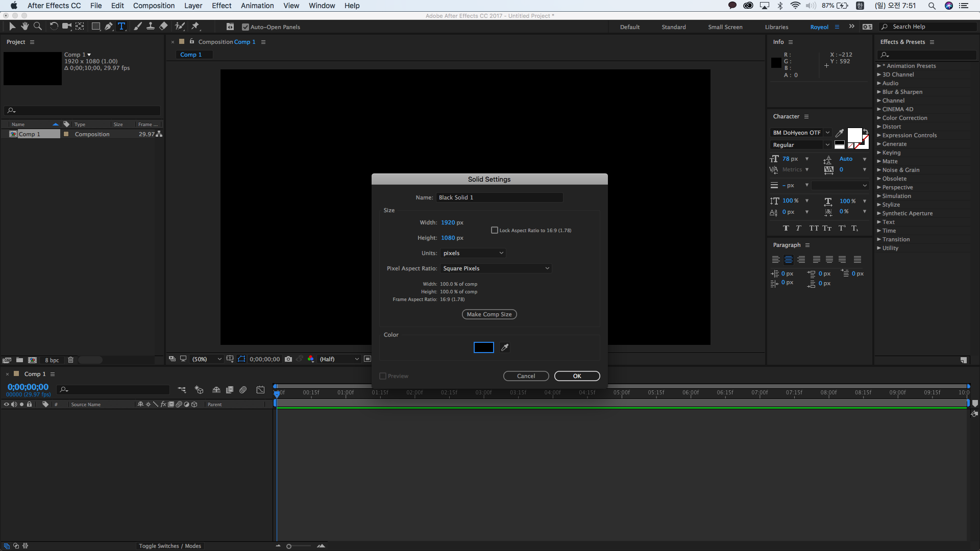Screen dimensions: 980x551
Task: Switch to the Standard workspace tab
Action: click(x=673, y=27)
